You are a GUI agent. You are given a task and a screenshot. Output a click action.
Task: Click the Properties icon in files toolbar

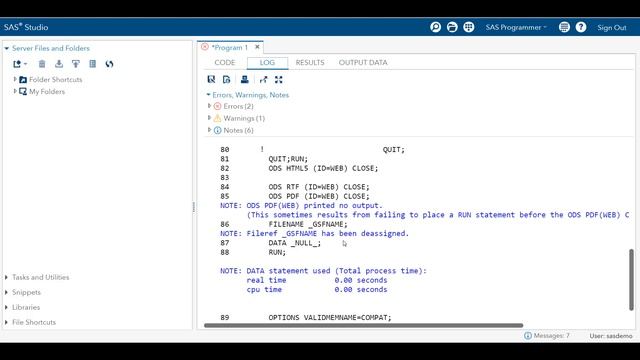point(93,64)
